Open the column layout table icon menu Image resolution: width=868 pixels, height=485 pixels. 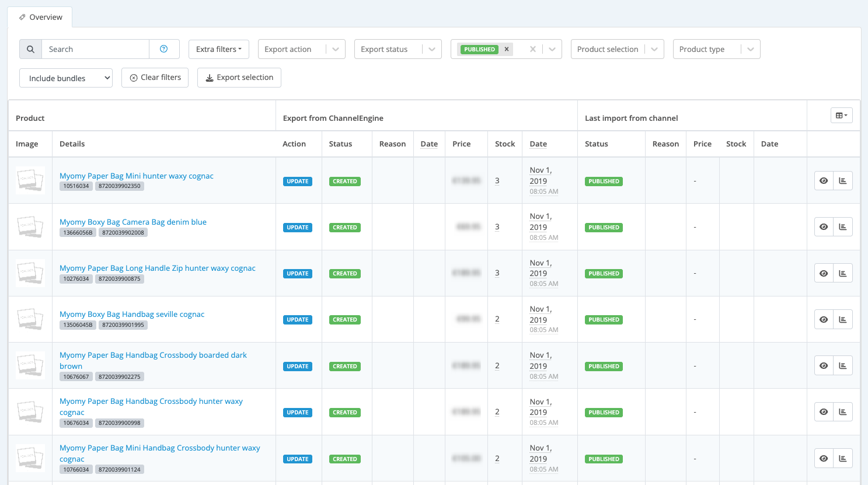[x=842, y=116]
